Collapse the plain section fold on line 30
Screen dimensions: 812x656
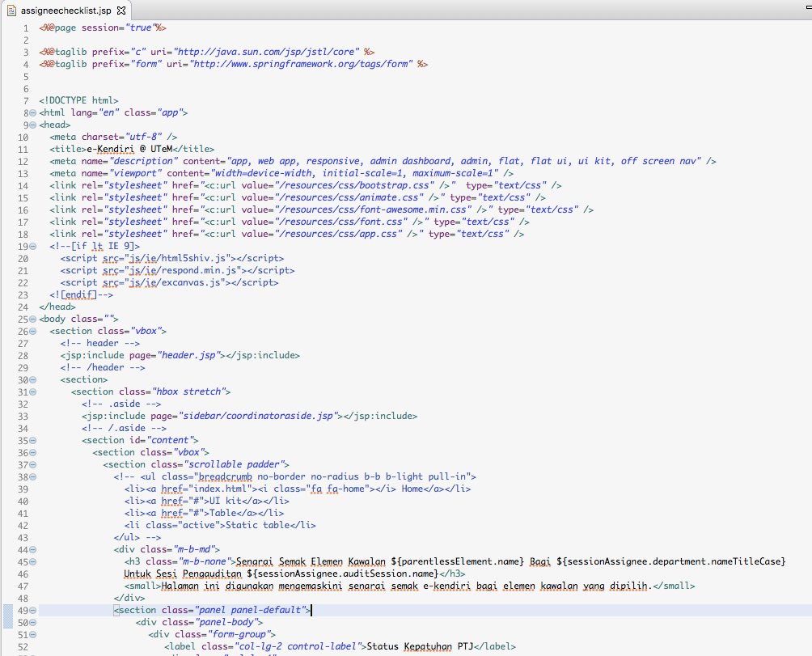[x=33, y=379]
